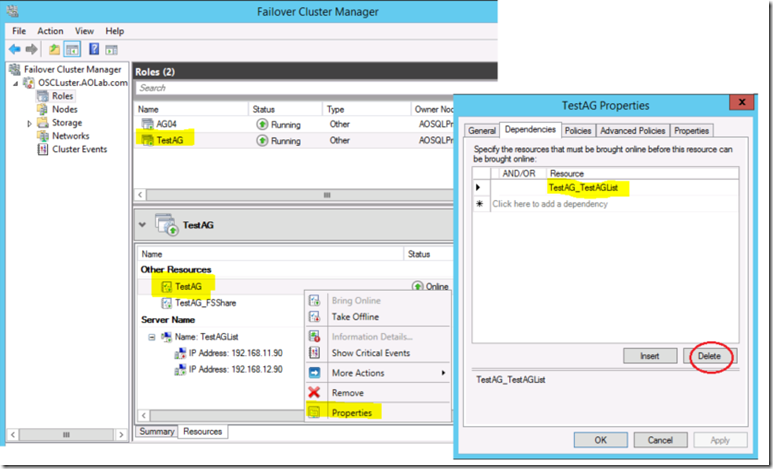
Task: Open the File menu
Action: (19, 31)
